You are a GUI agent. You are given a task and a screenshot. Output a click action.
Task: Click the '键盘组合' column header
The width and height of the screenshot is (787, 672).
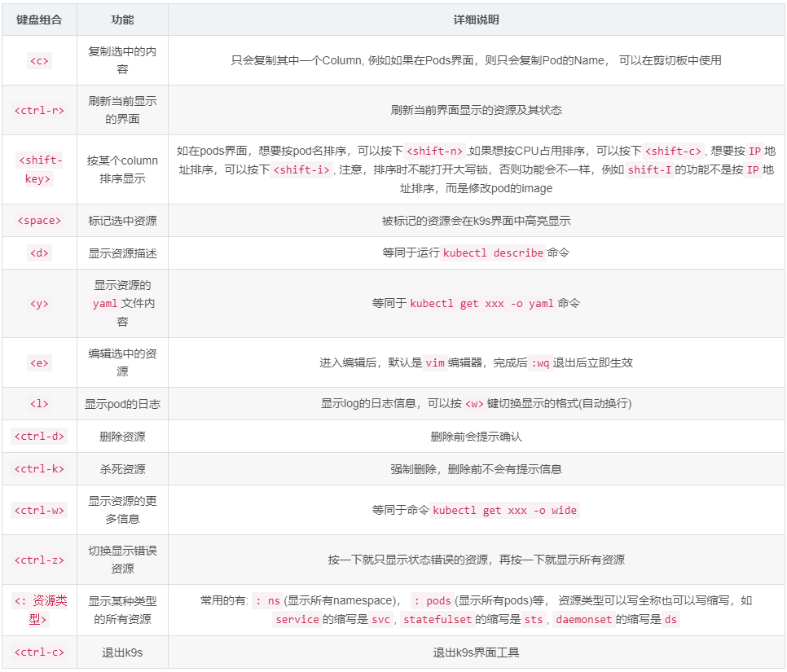coord(39,20)
